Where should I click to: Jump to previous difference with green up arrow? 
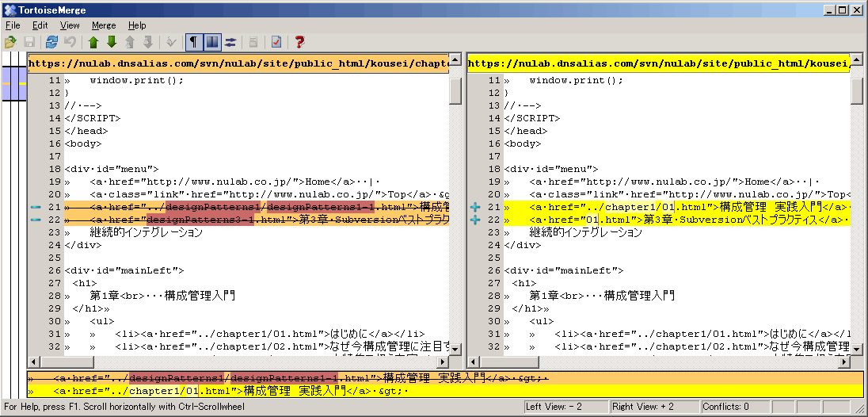[94, 42]
